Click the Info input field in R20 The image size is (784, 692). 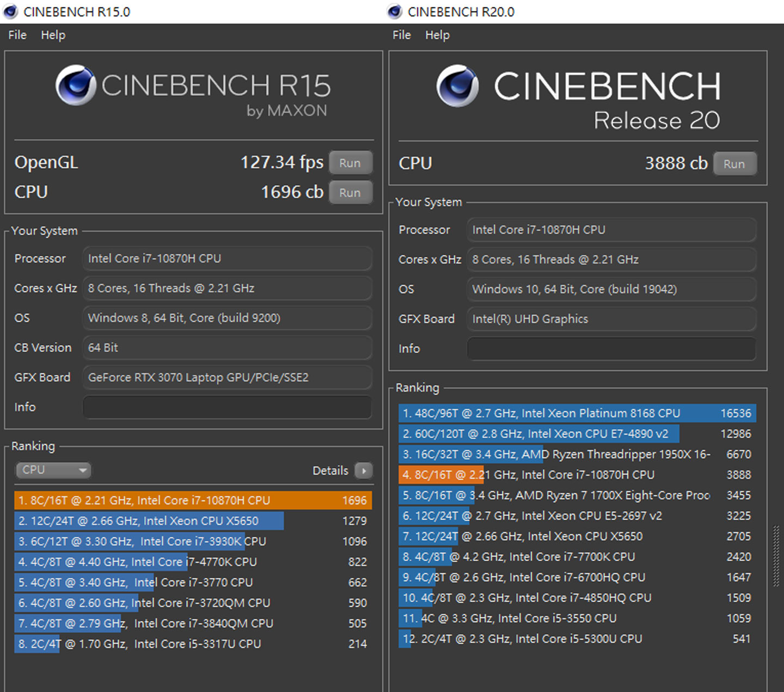(612, 349)
